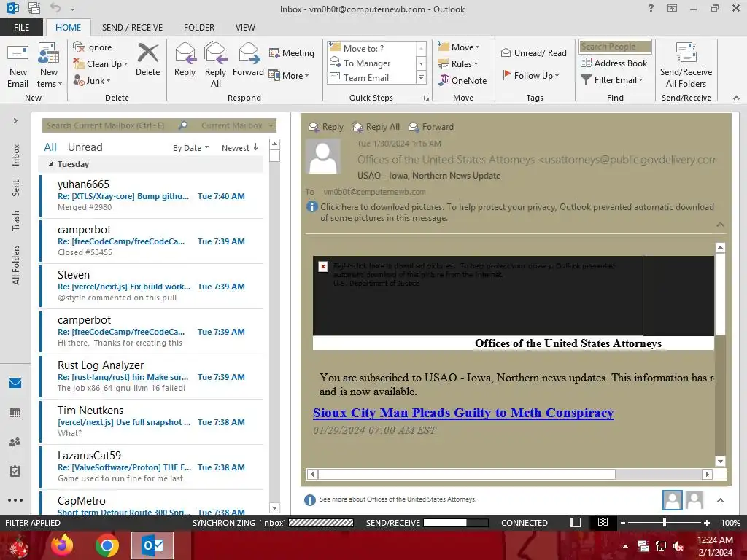747x560 pixels.
Task: Open the Address Book
Action: [x=614, y=63]
